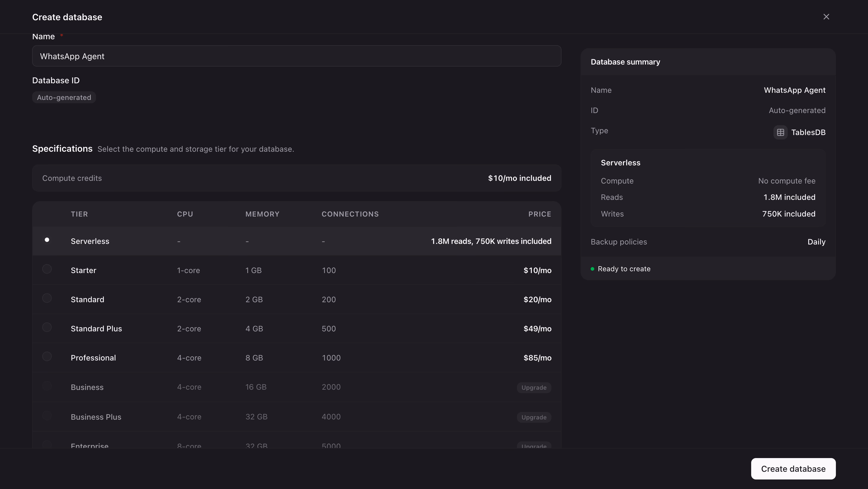Viewport: 868px width, 489px height.
Task: Click 'WhatsApp Agent' name in summary
Action: tap(795, 90)
